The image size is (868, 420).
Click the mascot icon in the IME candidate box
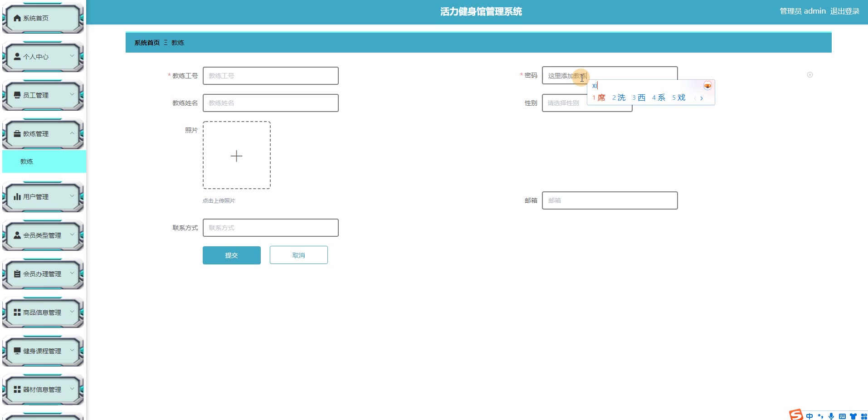[707, 86]
